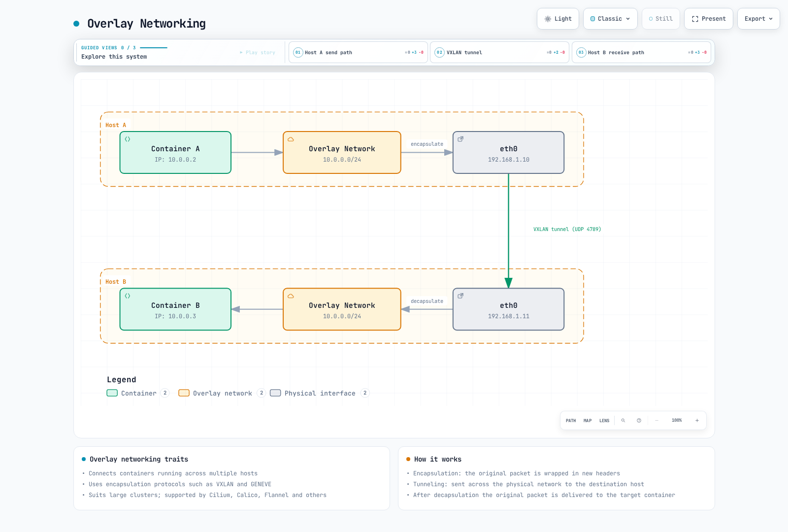This screenshot has height=532, width=788.
Task: Click the code icon in Container B
Action: click(128, 296)
